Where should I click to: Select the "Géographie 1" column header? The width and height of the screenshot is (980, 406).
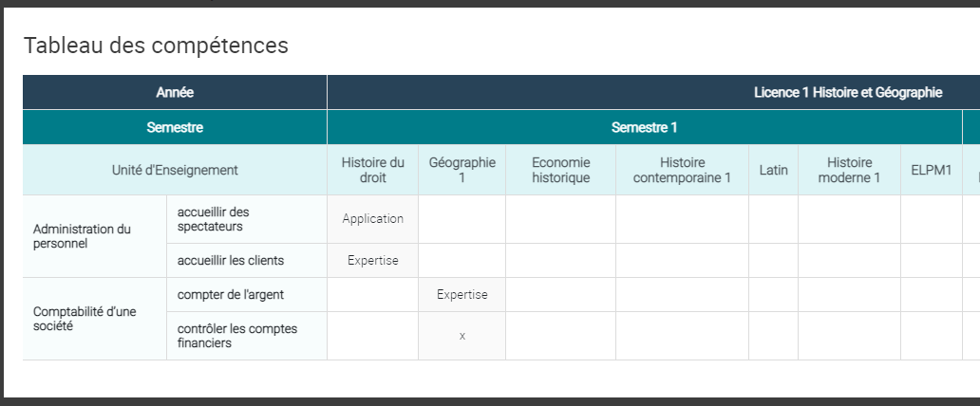(462, 170)
